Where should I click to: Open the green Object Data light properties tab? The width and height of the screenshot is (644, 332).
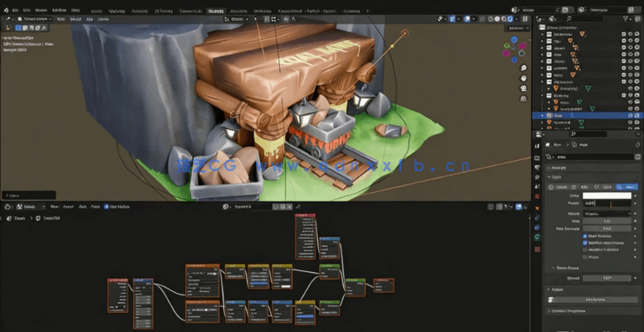coord(537,237)
